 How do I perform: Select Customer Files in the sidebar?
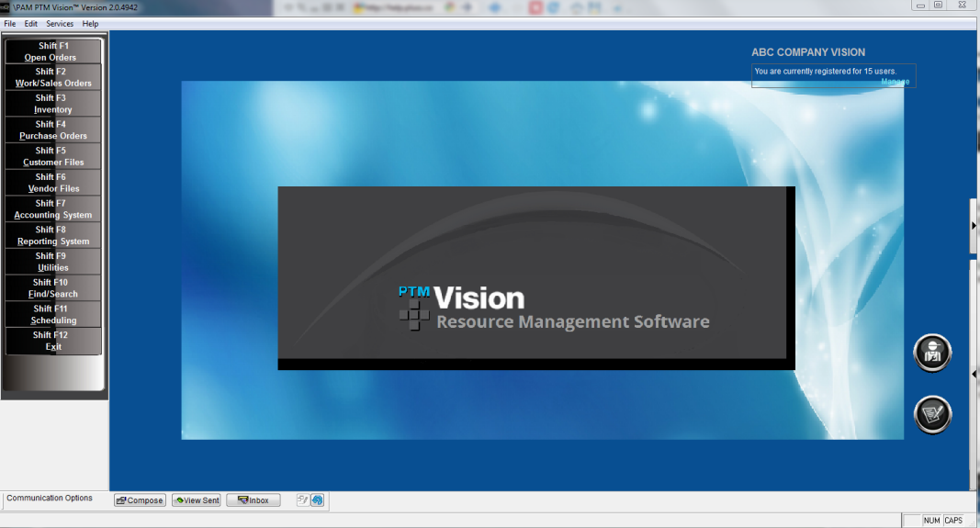click(x=53, y=156)
